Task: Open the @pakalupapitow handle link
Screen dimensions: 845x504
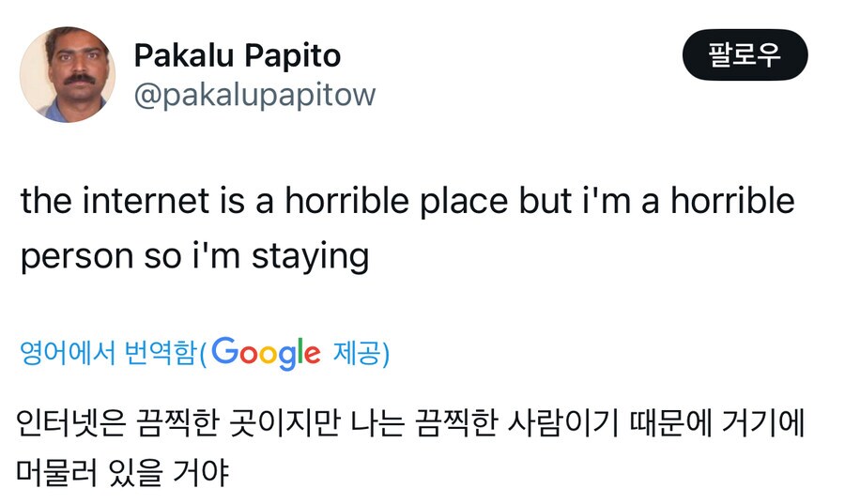Action: coord(254,95)
